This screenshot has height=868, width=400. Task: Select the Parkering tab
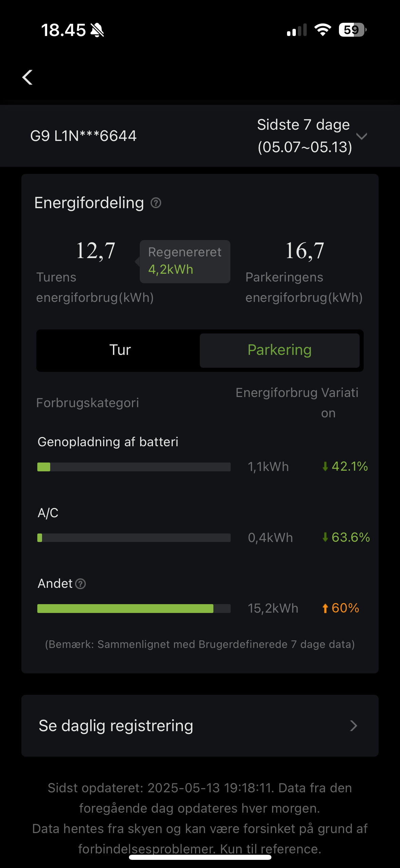[280, 350]
